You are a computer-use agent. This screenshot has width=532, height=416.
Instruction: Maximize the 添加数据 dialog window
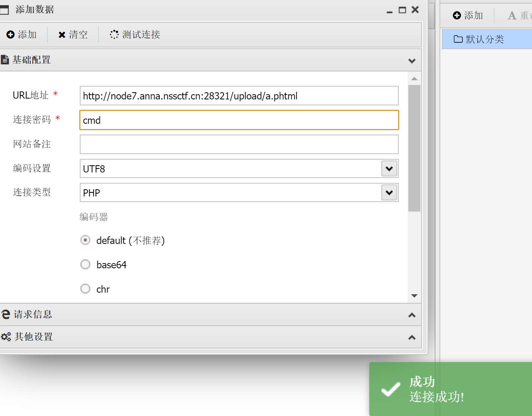click(x=402, y=10)
